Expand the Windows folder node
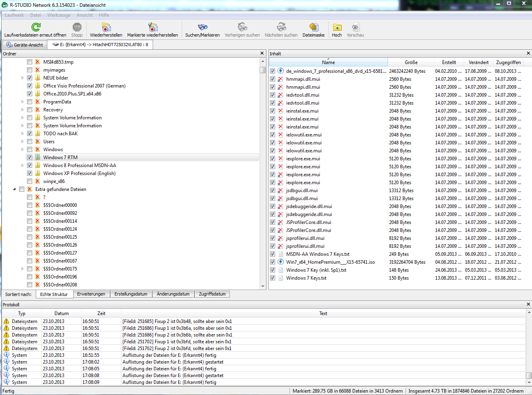 click(x=23, y=150)
